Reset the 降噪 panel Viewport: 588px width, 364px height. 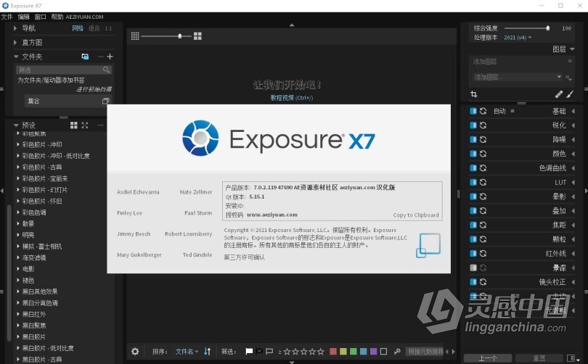pos(483,139)
